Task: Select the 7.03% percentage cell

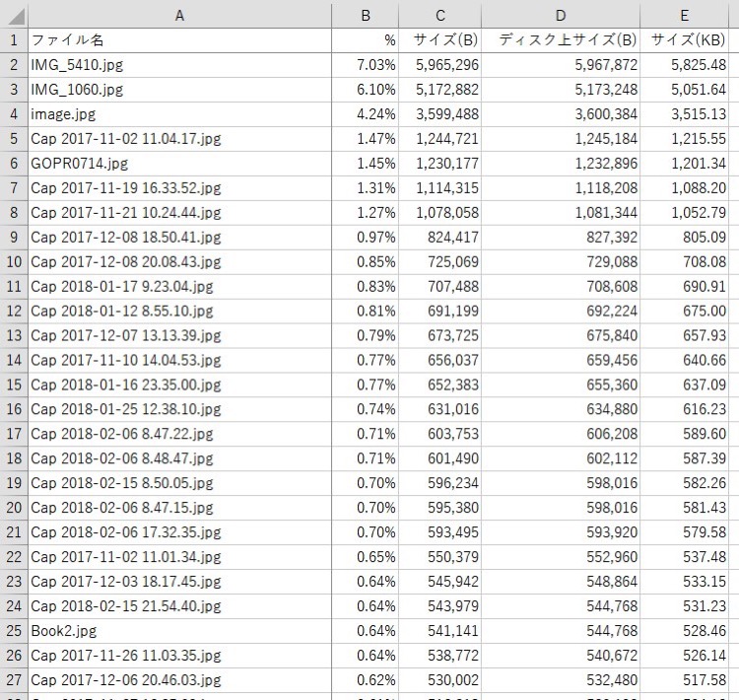Action: (x=366, y=65)
